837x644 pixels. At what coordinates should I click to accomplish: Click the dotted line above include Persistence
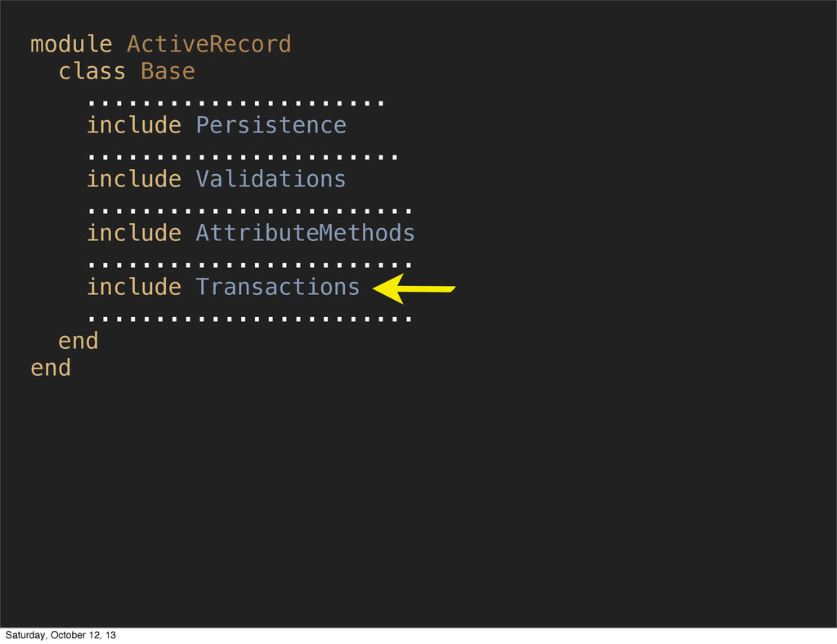point(236,103)
